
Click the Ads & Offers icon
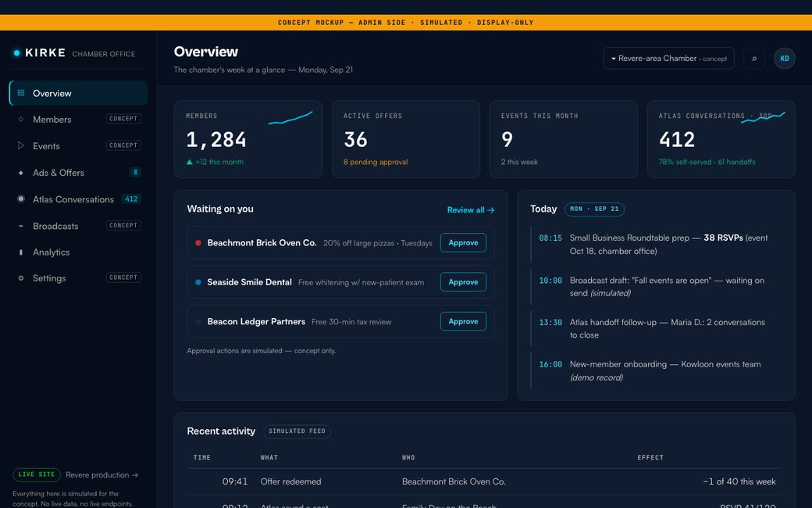21,173
